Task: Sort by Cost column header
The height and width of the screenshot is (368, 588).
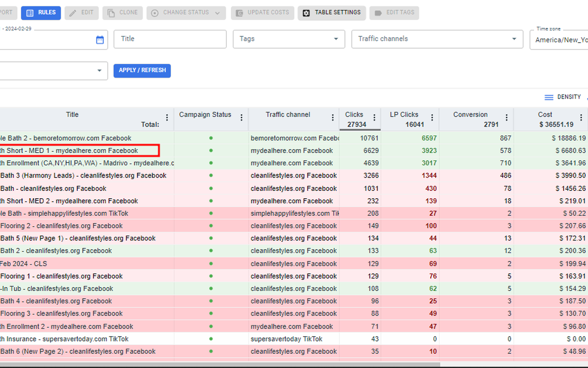Action: tap(545, 115)
